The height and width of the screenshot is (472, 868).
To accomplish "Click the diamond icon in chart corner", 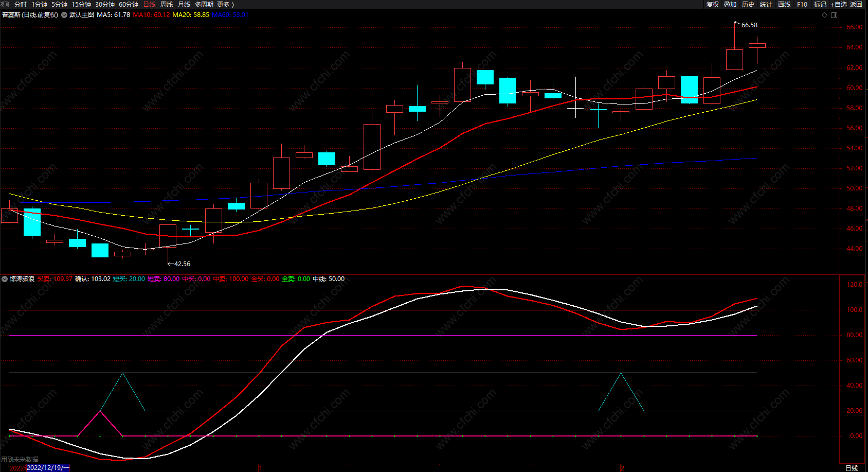I will click(824, 15).
